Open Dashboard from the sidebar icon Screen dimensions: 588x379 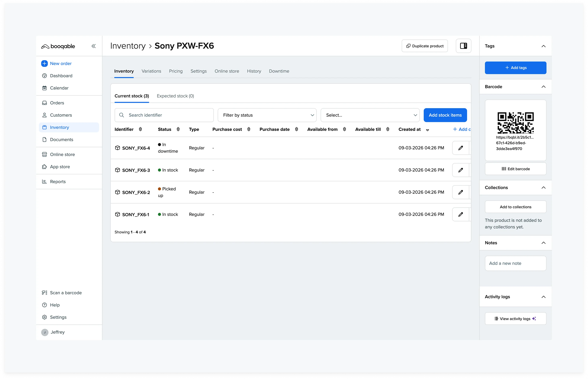point(44,75)
